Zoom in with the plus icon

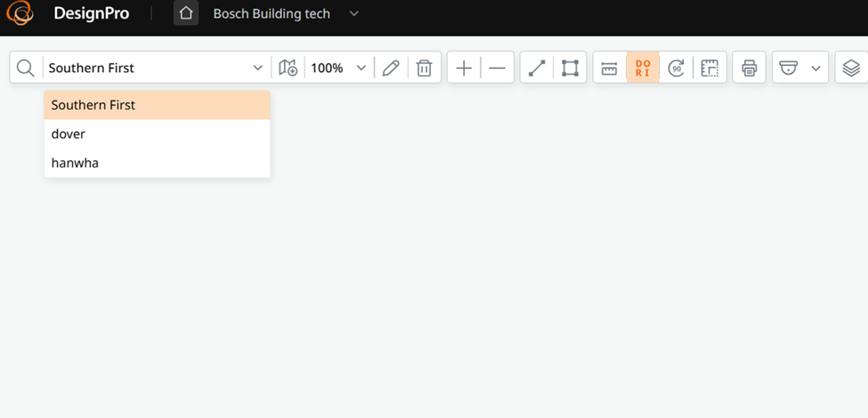pos(463,69)
